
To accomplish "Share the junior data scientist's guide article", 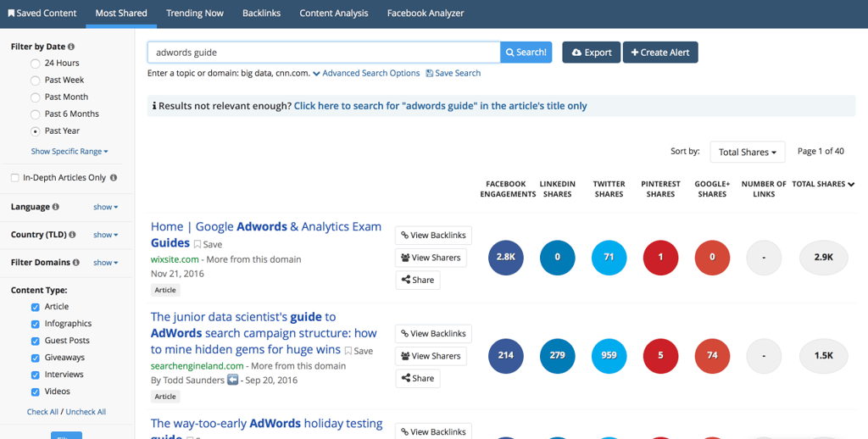I will (418, 379).
